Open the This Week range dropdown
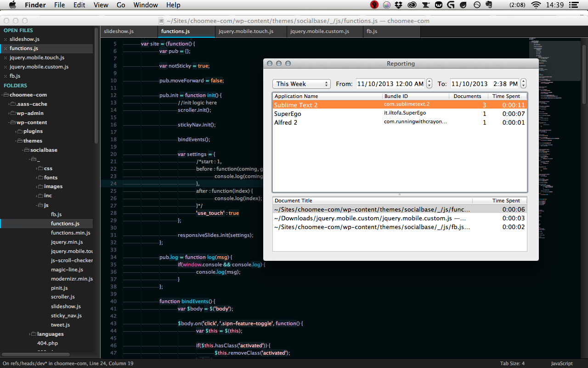 pyautogui.click(x=301, y=84)
